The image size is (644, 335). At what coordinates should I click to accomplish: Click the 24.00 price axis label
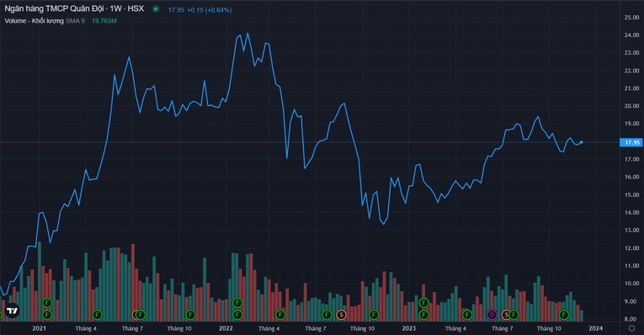pos(631,35)
